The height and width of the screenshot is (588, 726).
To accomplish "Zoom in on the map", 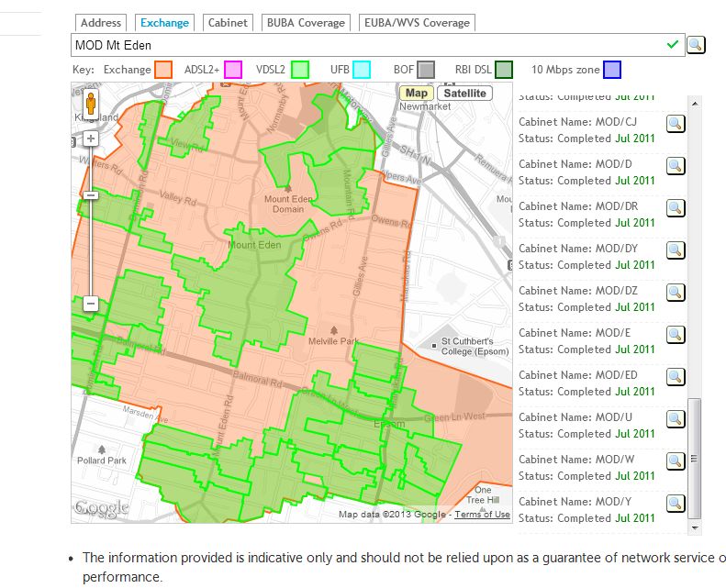I will point(90,139).
